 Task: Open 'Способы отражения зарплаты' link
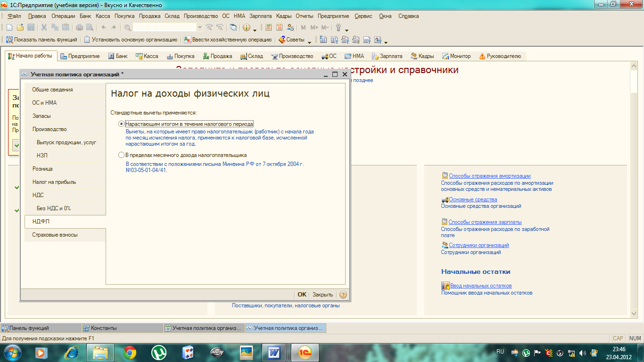485,222
